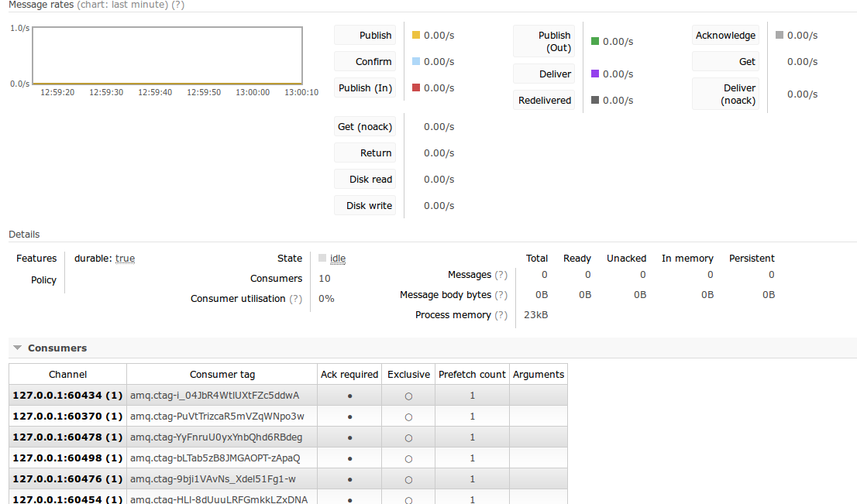
Task: Click the green Publish (Out) color square
Action: [595, 41]
